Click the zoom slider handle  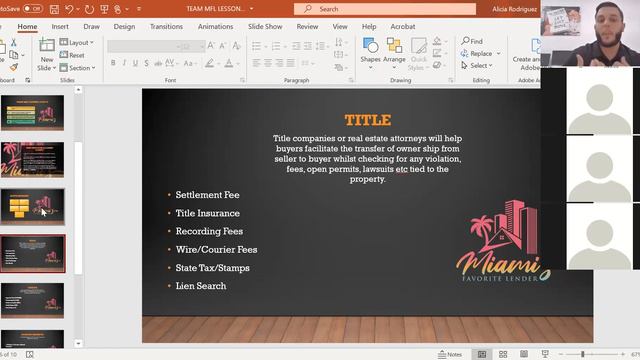coord(583,354)
